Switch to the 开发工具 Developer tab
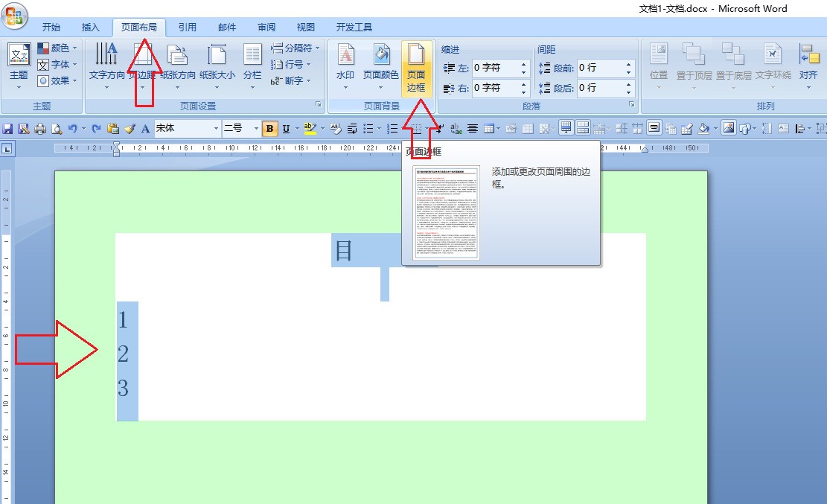Screen dimensions: 827x504 pyautogui.click(x=354, y=28)
